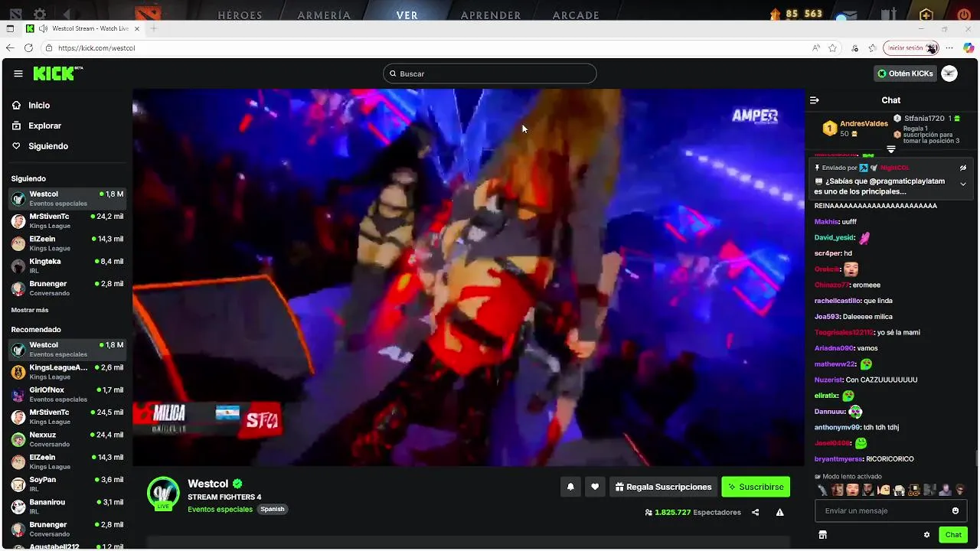Open the user profile avatar menu
This screenshot has height=551, width=980.
coord(949,73)
